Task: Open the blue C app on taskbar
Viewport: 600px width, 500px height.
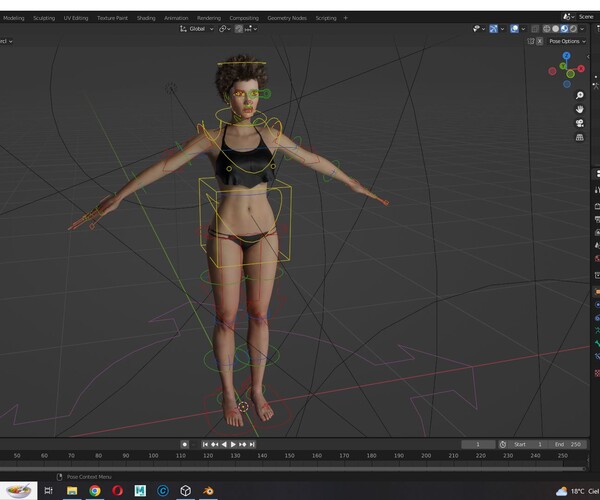Action: tap(163, 490)
